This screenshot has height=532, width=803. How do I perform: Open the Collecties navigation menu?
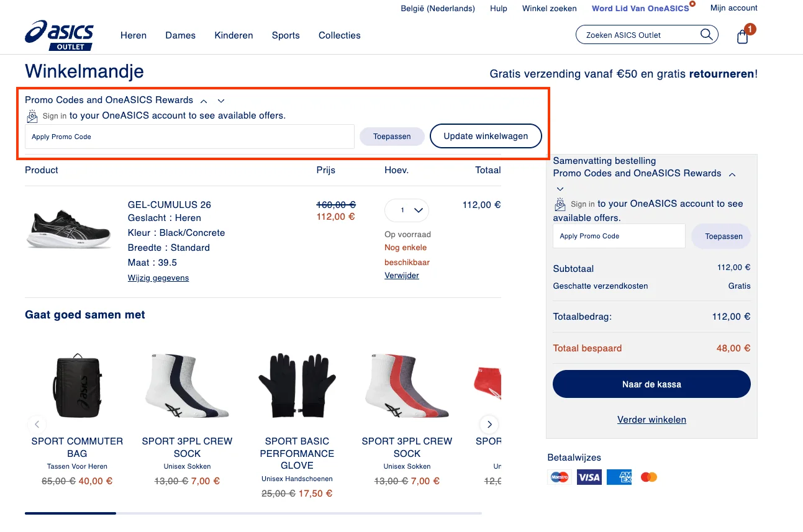(x=339, y=35)
